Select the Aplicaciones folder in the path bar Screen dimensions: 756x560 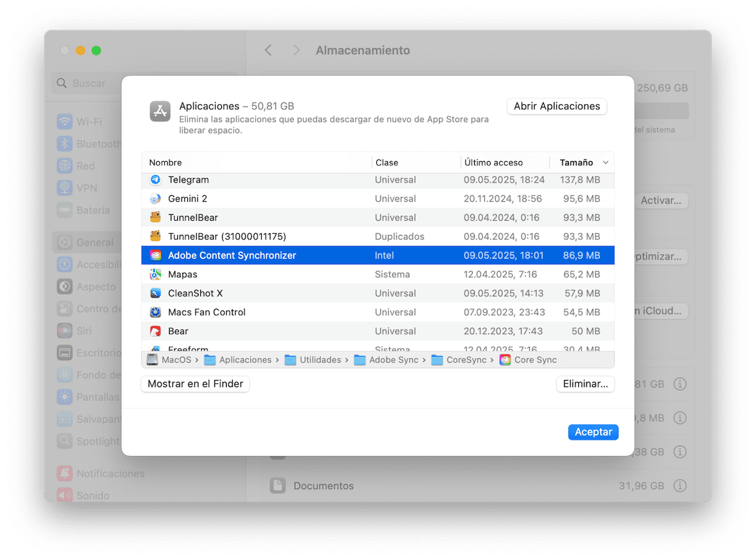pyautogui.click(x=237, y=360)
